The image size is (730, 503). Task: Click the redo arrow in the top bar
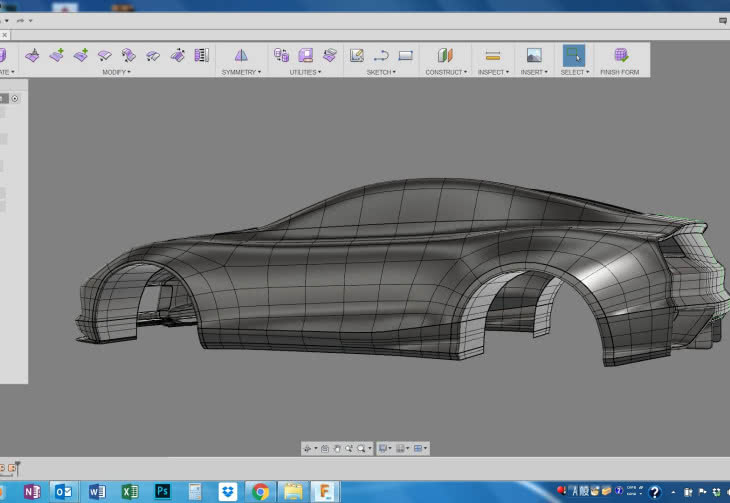click(x=20, y=20)
